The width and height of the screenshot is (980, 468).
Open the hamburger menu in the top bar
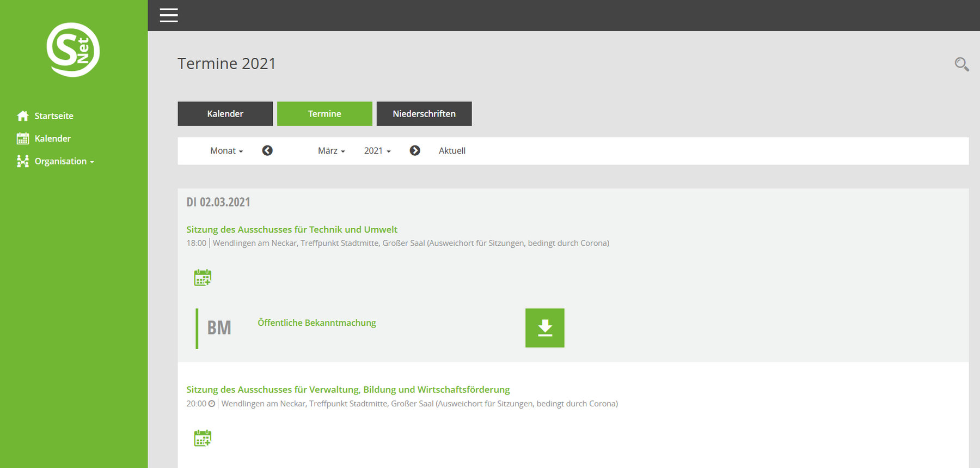tap(169, 15)
